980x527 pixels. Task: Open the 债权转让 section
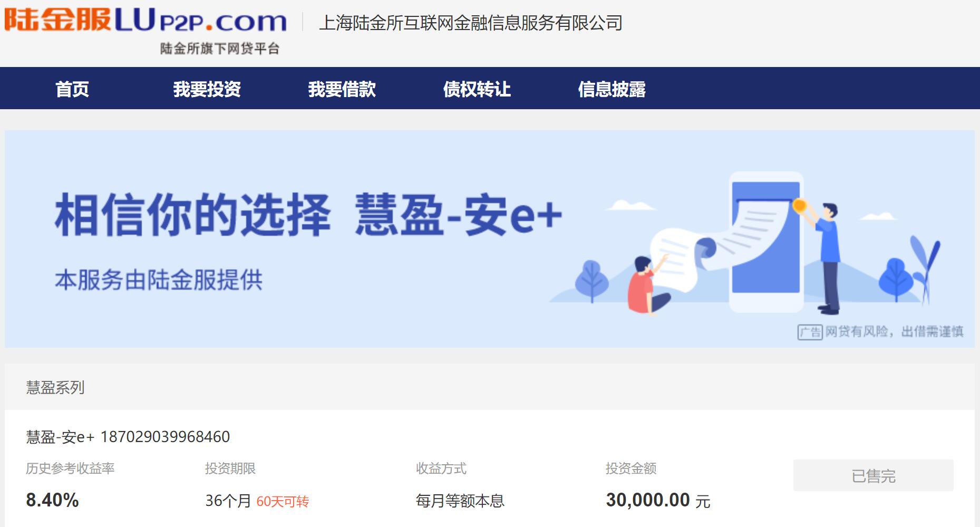click(477, 89)
